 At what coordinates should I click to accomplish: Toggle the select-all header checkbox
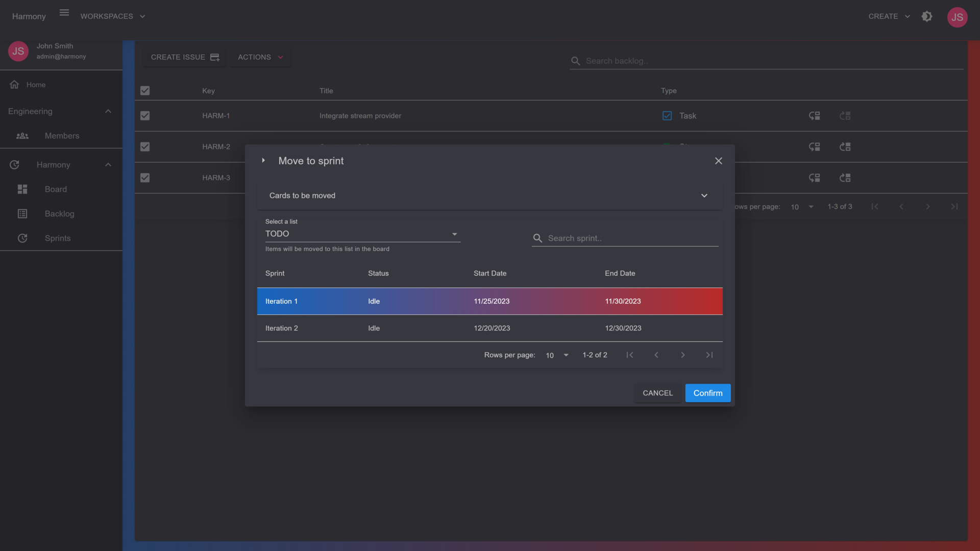(x=145, y=91)
